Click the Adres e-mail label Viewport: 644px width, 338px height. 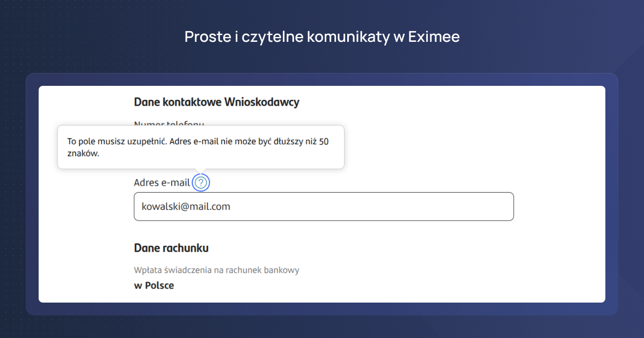click(x=162, y=183)
